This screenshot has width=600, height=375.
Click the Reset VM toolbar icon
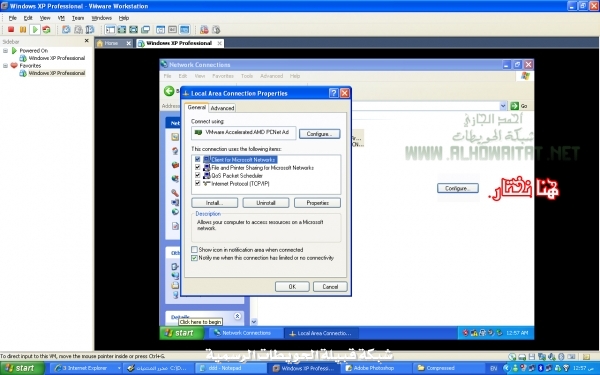(x=46, y=29)
